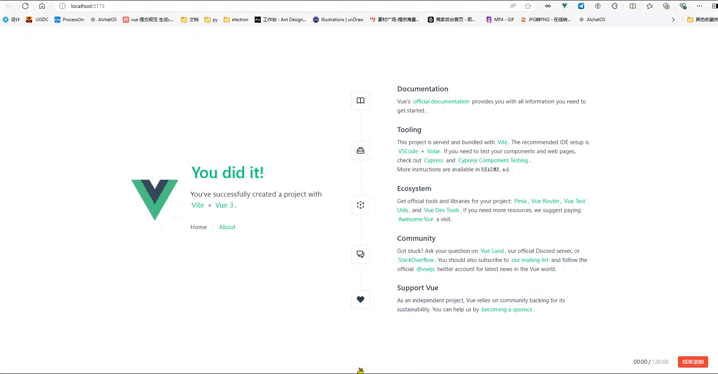Open the MP4 - GIF bookmark
Viewport: 718px width, 374px height.
(x=500, y=20)
